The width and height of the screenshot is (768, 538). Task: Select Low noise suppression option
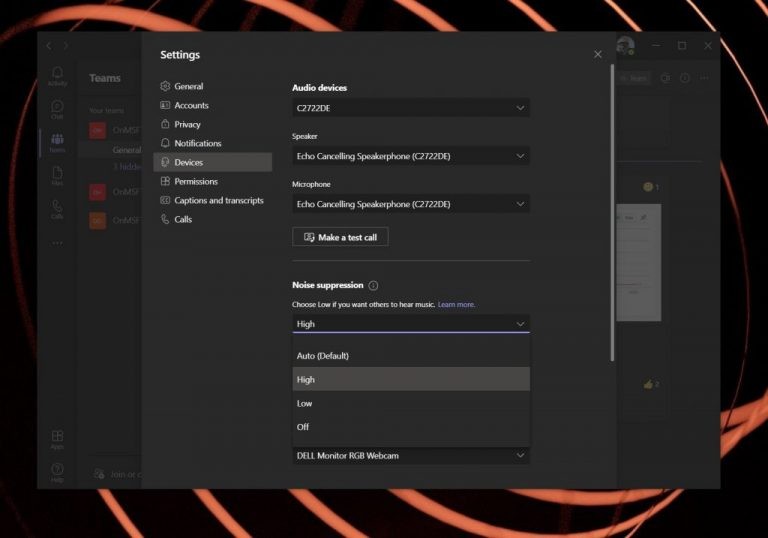tap(305, 404)
